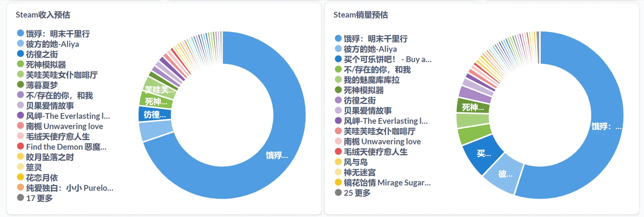This screenshot has width=644, height=217.
Task: Click the blue dot beside 彷徨之街 in revenue legend
Action: coord(21,54)
